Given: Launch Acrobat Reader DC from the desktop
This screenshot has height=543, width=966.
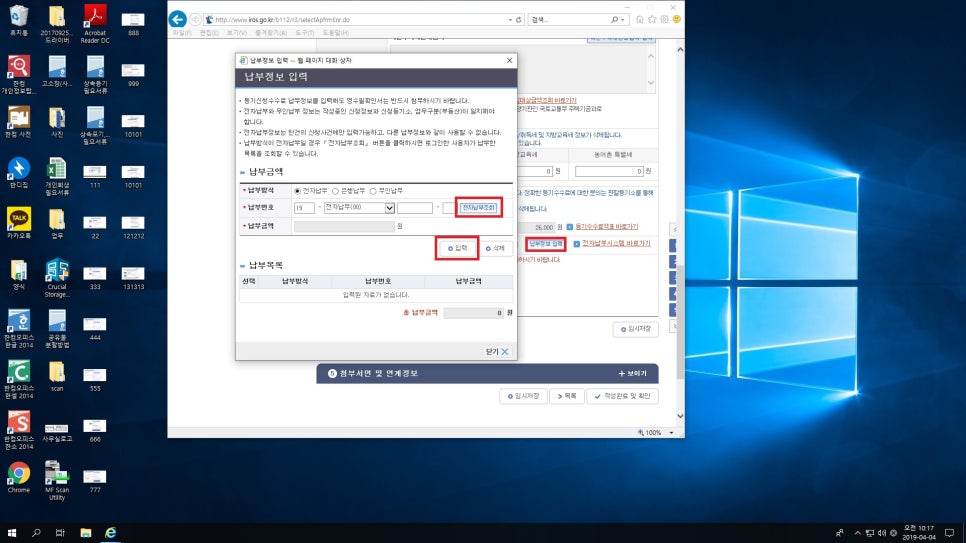Looking at the screenshot, I should (x=95, y=24).
